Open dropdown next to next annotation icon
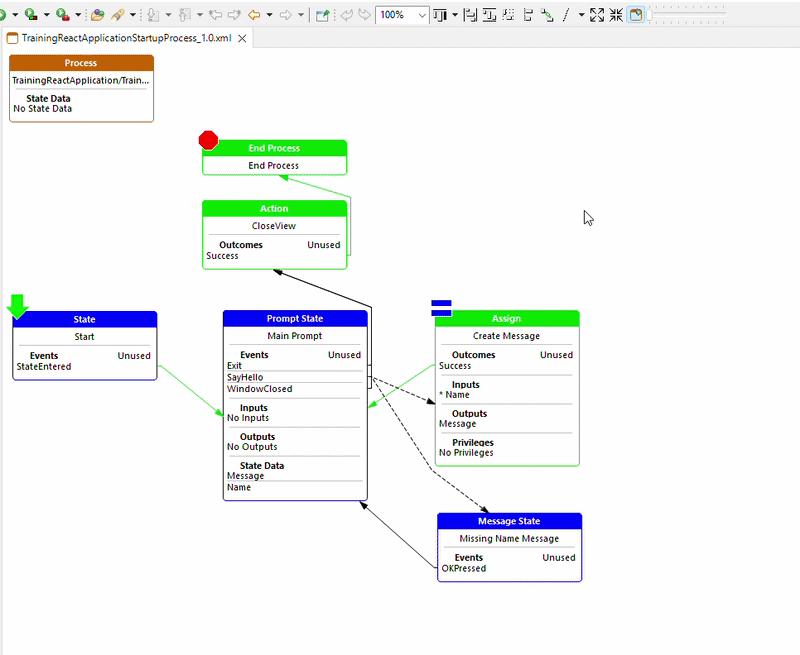800x655 pixels. coord(168,15)
